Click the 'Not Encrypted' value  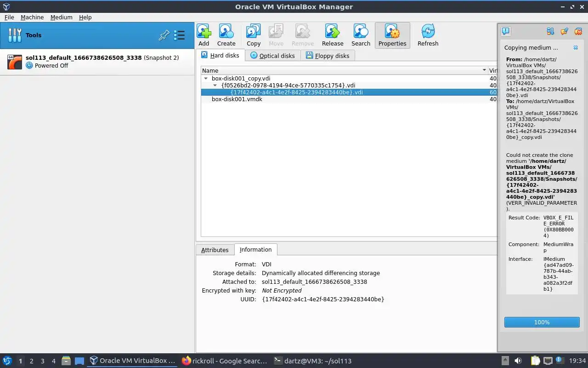[282, 291]
